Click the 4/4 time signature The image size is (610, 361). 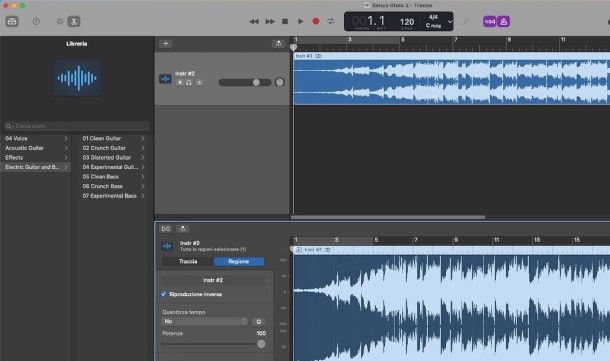tap(433, 17)
